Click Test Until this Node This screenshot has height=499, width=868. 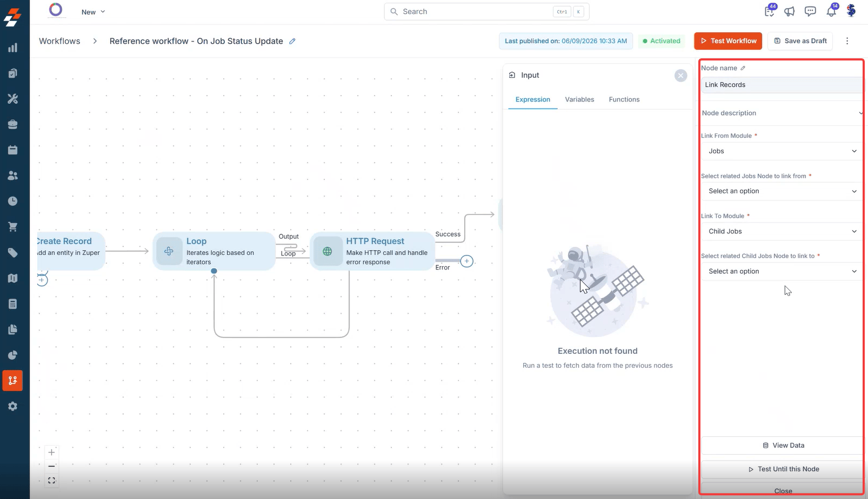coord(783,469)
